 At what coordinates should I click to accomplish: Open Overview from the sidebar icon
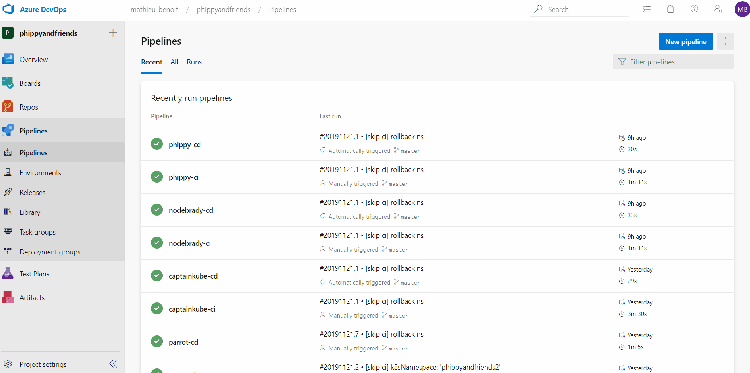(8, 59)
